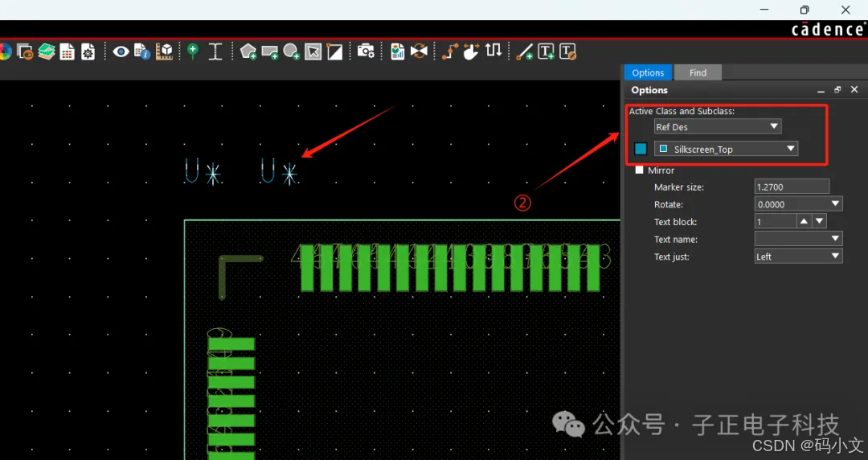The width and height of the screenshot is (868, 460).
Task: Click the layer visibility windows icon
Action: click(25, 52)
